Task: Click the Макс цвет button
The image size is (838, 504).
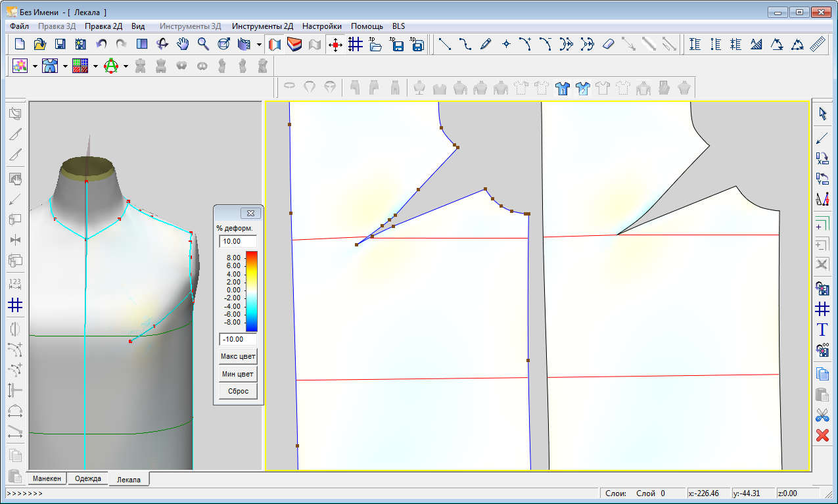Action: click(x=238, y=356)
